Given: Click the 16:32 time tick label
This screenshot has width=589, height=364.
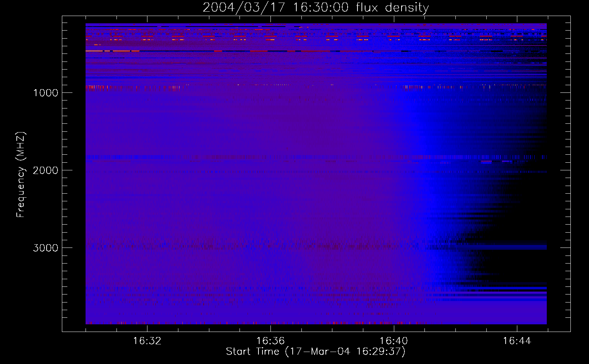Looking at the screenshot, I should (147, 341).
